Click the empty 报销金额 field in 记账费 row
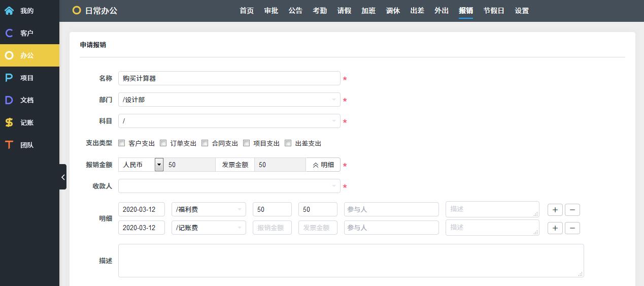The height and width of the screenshot is (286, 644). coord(272,228)
